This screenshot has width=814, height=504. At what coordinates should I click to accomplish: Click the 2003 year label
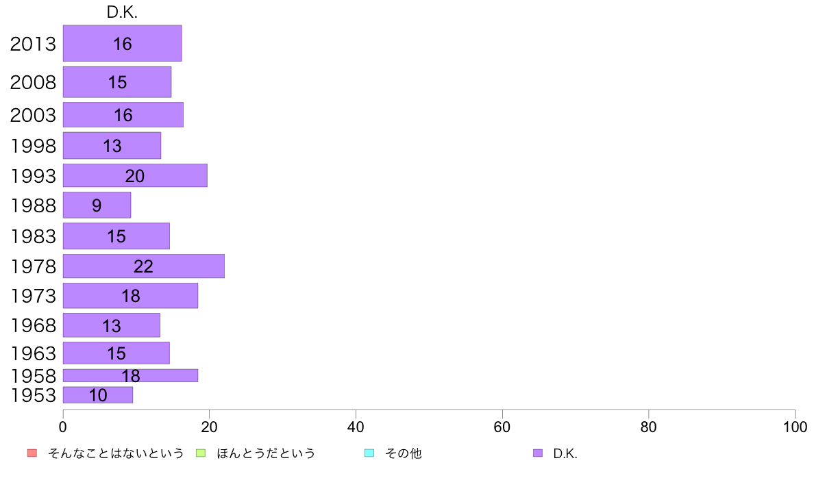[33, 115]
